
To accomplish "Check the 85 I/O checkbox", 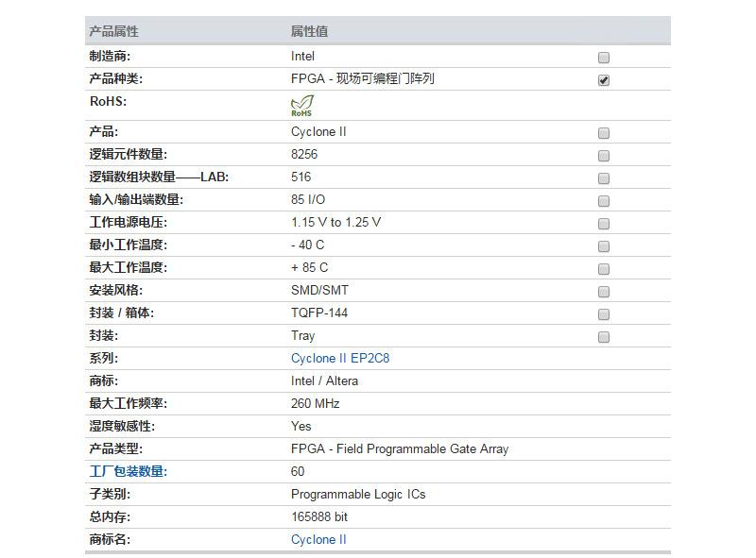I will coord(604,201).
